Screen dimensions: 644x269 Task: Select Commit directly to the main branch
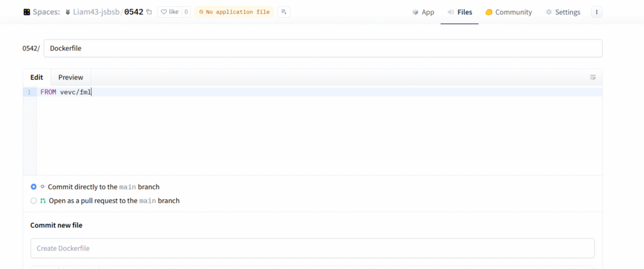pos(34,186)
